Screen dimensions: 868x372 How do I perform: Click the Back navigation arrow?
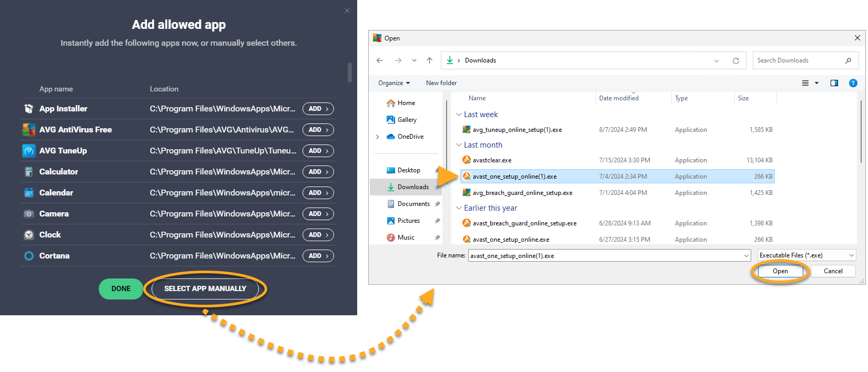(380, 60)
